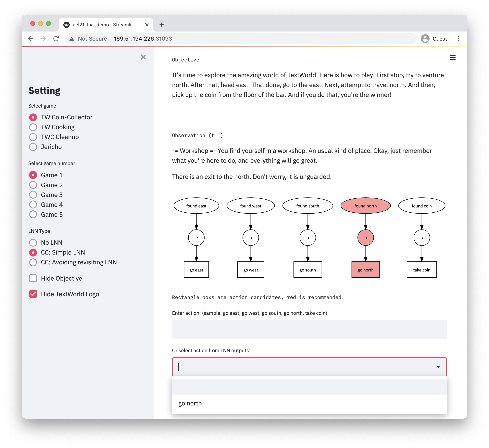Click the Guest profile avatar

click(425, 39)
